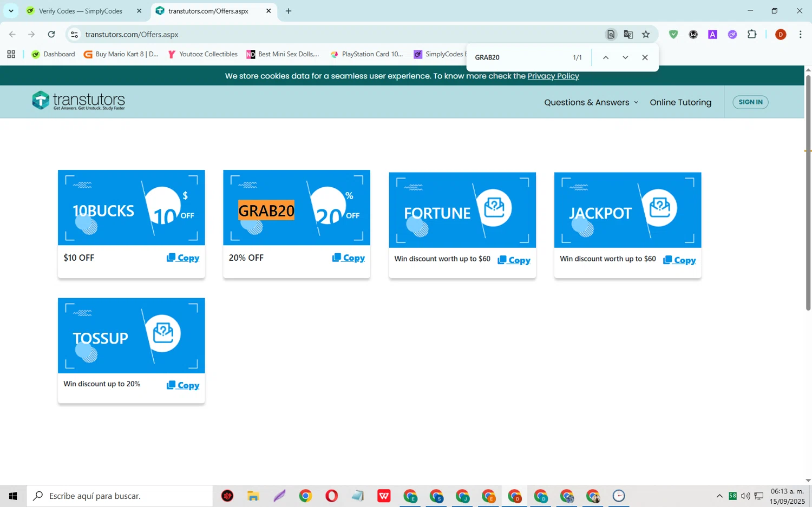Click the Windows taskbar search box
The height and width of the screenshot is (507, 812).
coord(120,496)
